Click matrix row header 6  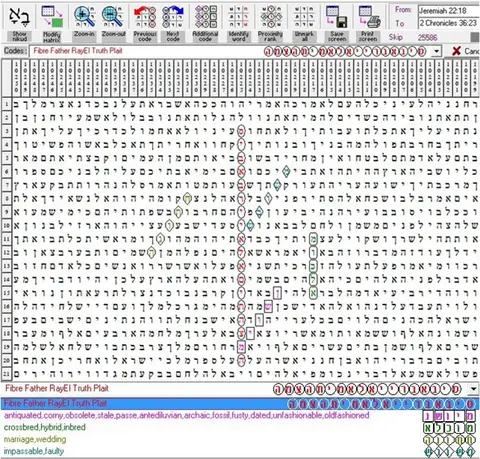coord(6,171)
